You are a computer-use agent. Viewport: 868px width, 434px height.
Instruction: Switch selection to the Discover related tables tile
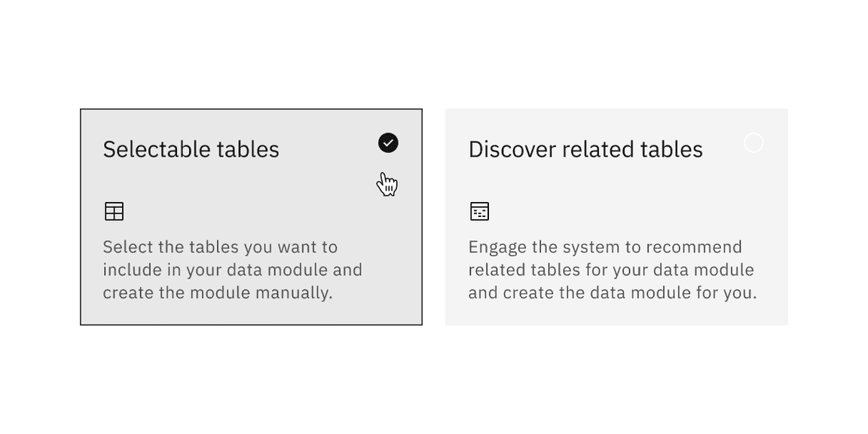point(616,217)
